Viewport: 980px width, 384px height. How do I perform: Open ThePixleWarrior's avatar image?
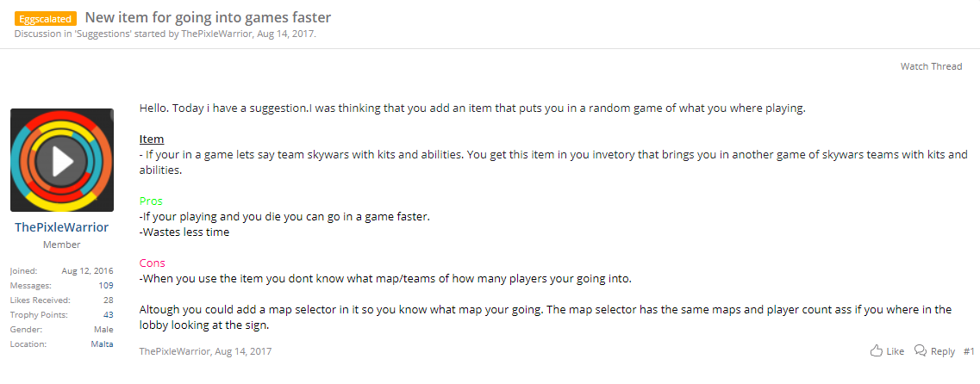point(62,160)
